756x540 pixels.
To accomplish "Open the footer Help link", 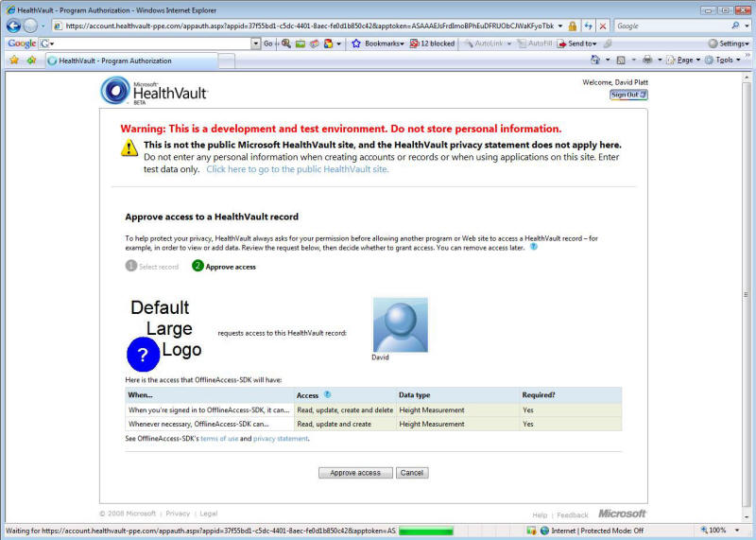I will point(540,514).
